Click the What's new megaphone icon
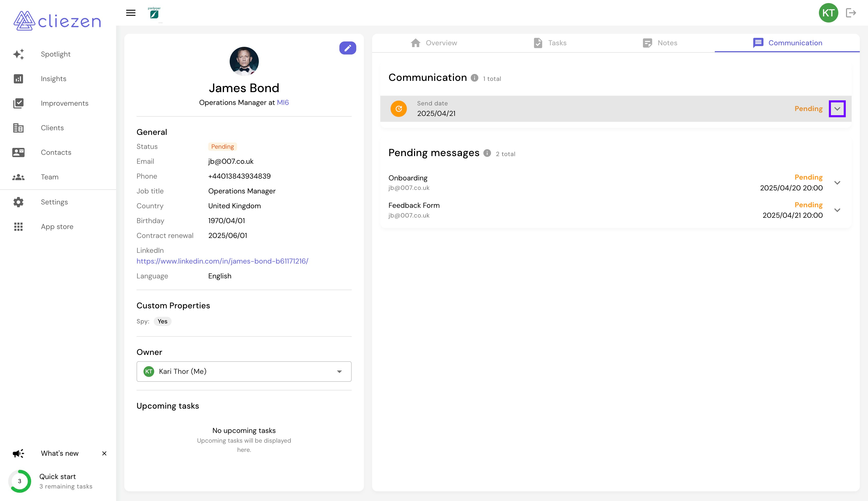Viewport: 868px width, 501px height. pyautogui.click(x=19, y=453)
